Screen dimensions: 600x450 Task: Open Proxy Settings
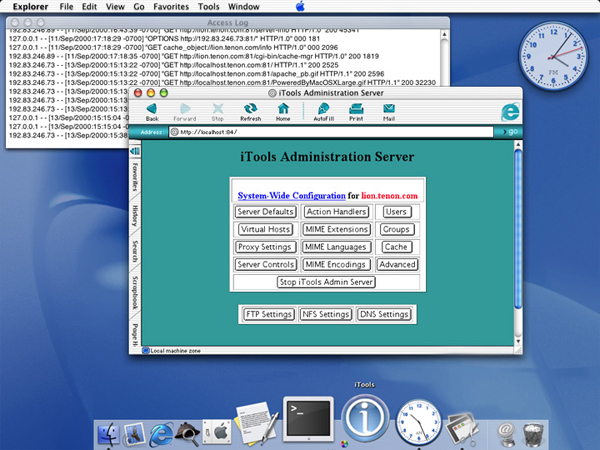coord(266,247)
